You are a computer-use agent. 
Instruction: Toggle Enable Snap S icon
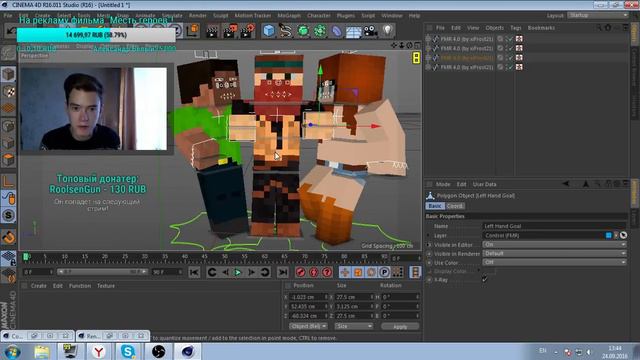click(x=8, y=215)
